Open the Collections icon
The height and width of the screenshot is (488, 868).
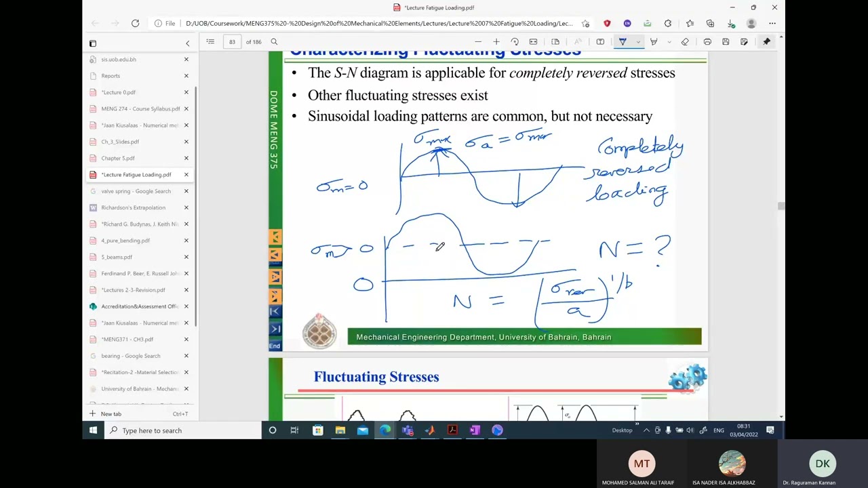click(x=710, y=24)
